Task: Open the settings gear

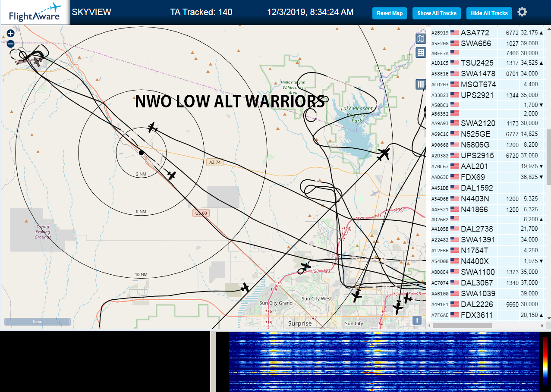Action: tap(522, 12)
